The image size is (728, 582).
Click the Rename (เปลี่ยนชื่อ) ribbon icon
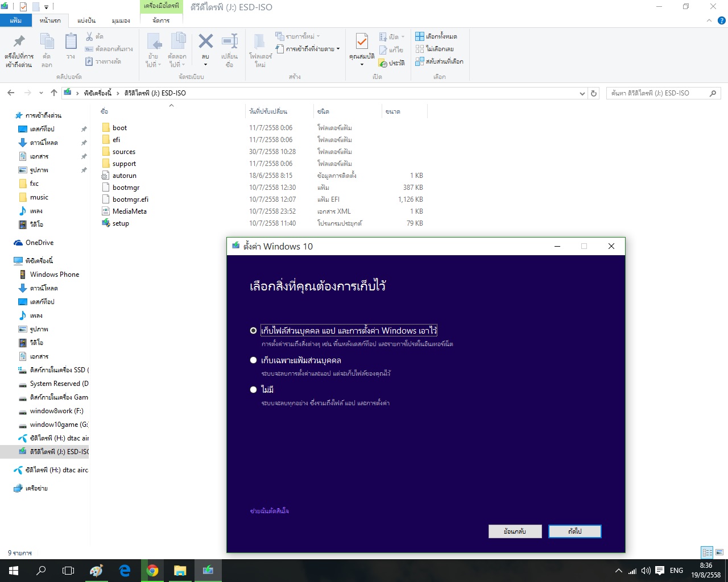click(x=229, y=41)
